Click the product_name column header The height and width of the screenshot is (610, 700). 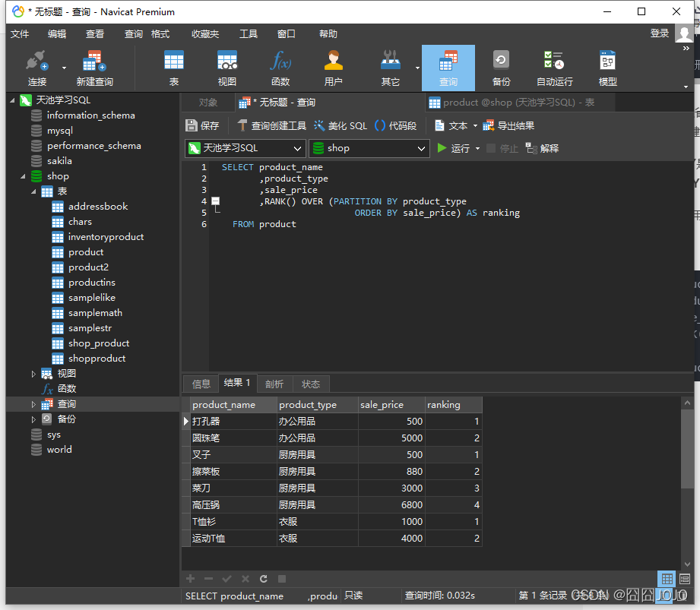[x=233, y=405]
